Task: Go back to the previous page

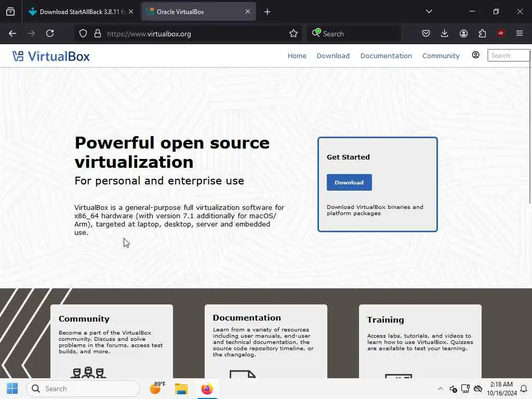Action: click(12, 34)
